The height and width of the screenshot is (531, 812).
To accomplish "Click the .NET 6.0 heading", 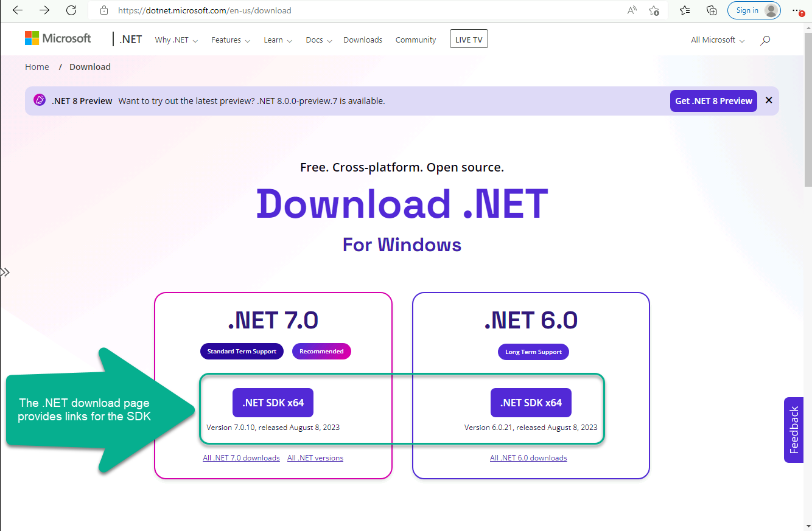I will pyautogui.click(x=531, y=321).
